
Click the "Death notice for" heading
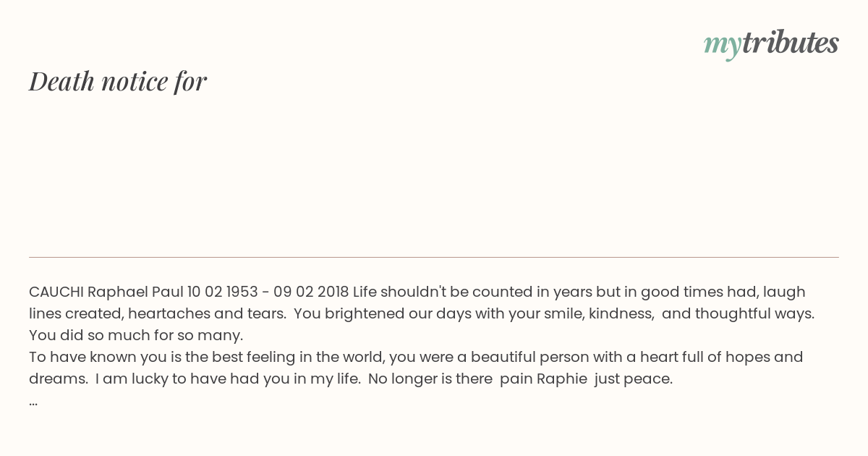118,81
